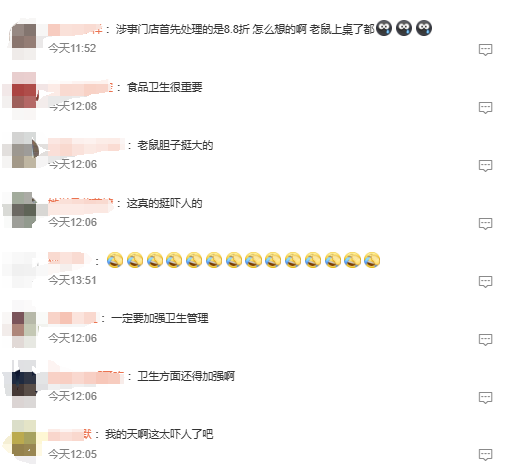
Task: Click username before '涉事门店首先处理的是8.8折'
Action: [75, 30]
